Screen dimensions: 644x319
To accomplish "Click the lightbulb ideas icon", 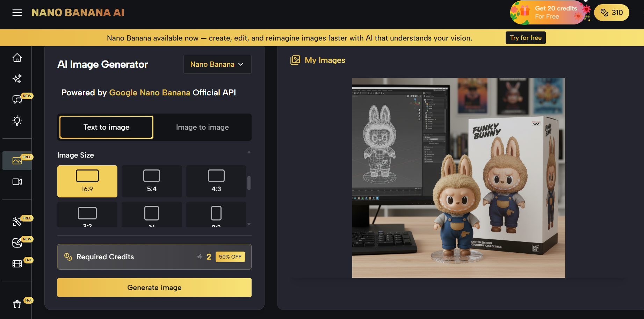I will tap(17, 121).
